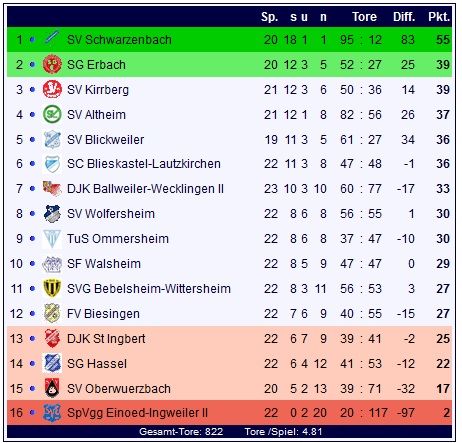Click the SV Wolfersheim club crest
This screenshot has width=462, height=443.
pyautogui.click(x=52, y=213)
